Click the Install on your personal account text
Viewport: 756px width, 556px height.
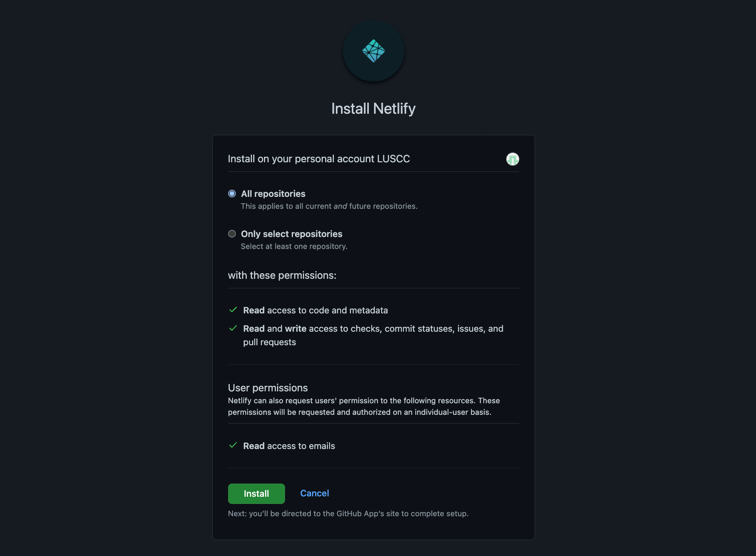coord(319,159)
